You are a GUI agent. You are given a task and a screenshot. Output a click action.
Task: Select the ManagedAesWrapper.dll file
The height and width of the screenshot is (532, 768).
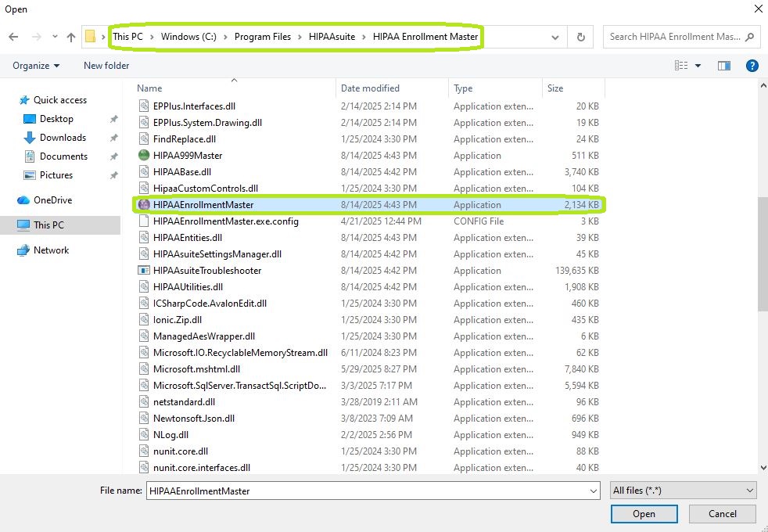click(x=204, y=336)
